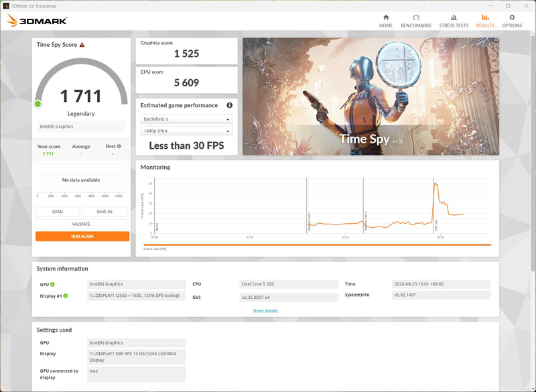Screen dimensions: 536x392
Task: Click the No data available text
Action: (81, 180)
